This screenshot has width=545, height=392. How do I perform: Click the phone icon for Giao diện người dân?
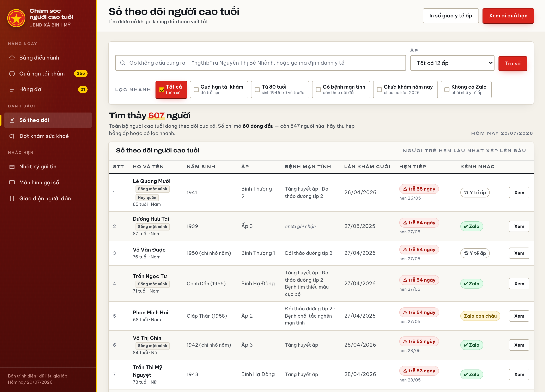[12, 199]
